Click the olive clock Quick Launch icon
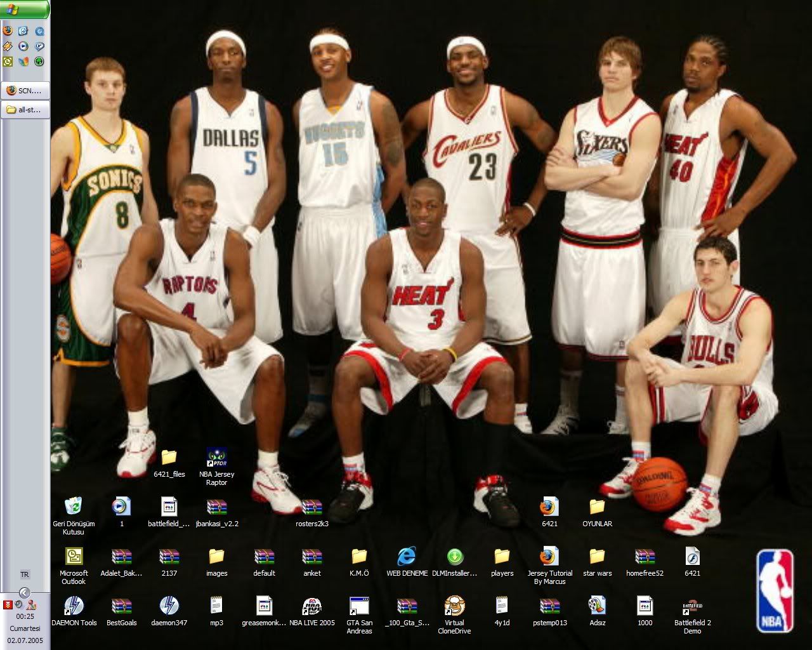 (8, 62)
